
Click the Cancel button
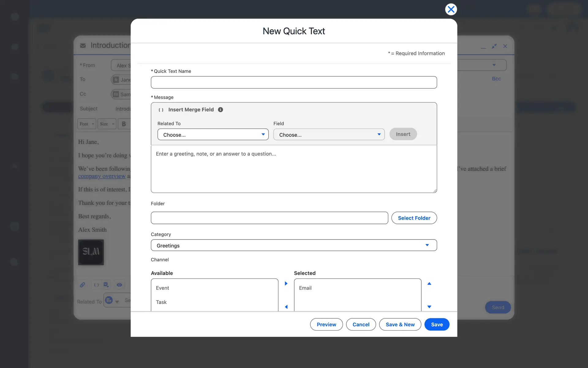click(x=361, y=324)
